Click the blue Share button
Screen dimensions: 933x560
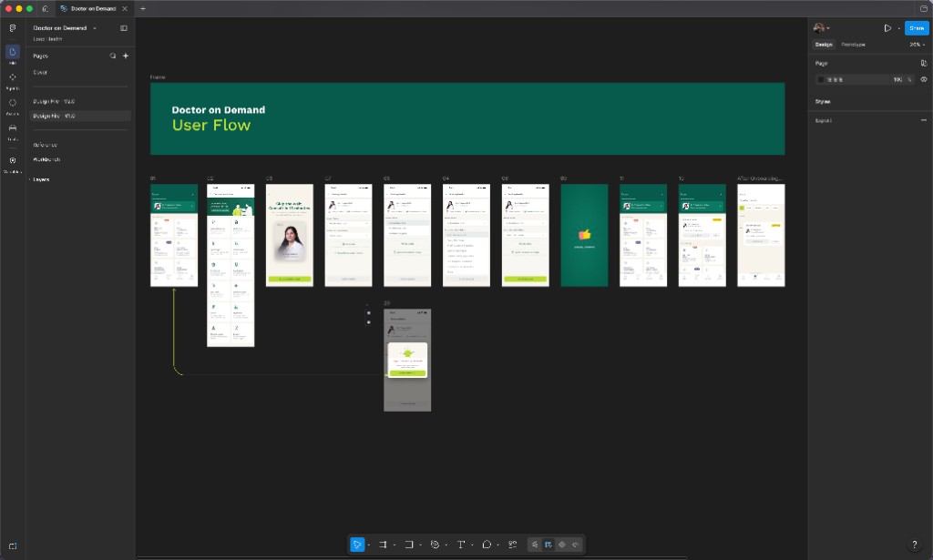(x=917, y=28)
